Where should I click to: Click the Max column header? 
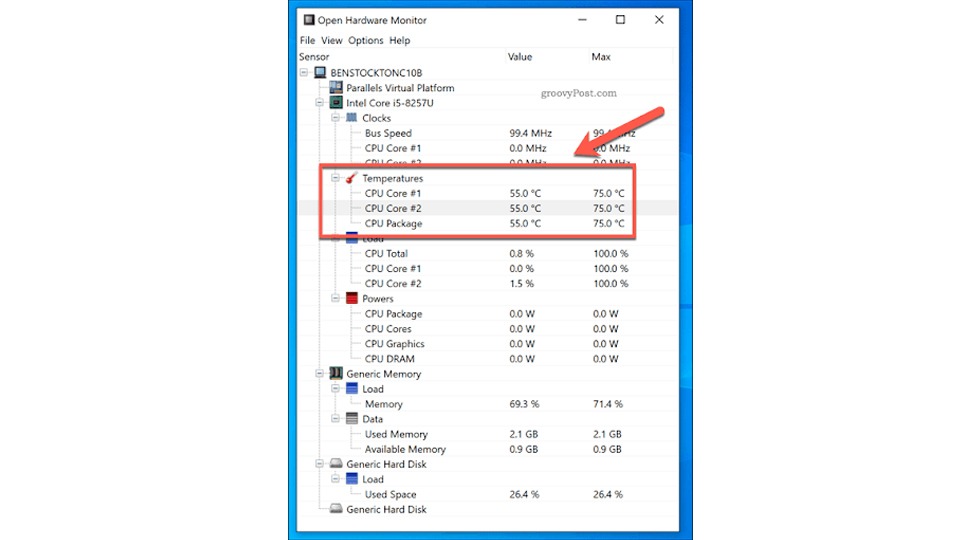coord(601,57)
